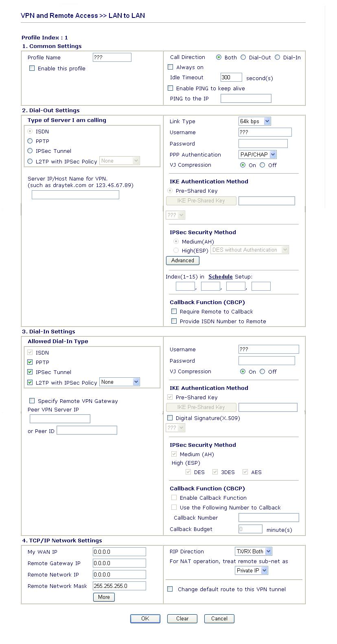
Task: Open the Private IP sub-net dropdown
Action: click(252, 570)
